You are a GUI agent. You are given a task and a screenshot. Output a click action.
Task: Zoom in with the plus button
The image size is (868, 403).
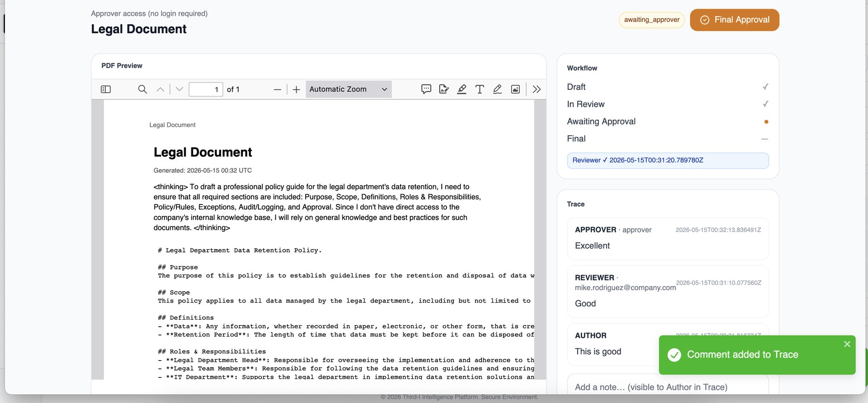[296, 89]
